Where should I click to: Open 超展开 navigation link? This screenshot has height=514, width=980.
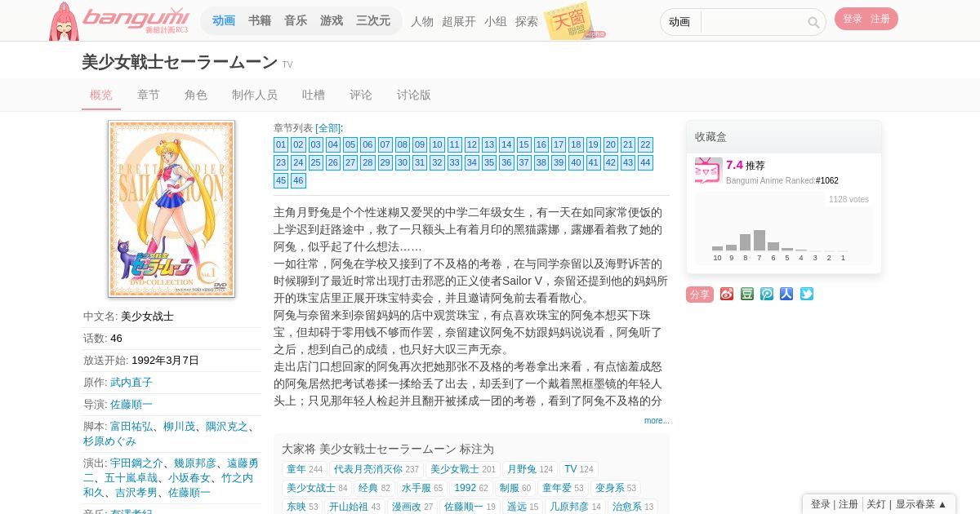click(459, 21)
